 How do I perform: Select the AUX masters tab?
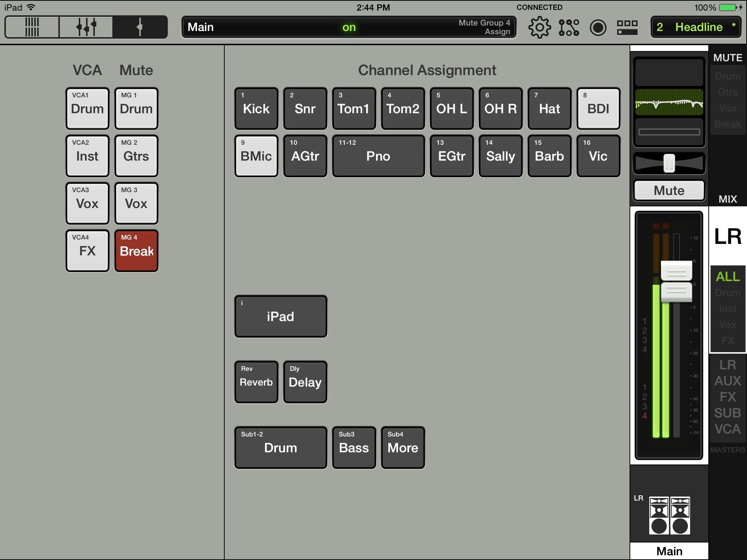[727, 381]
